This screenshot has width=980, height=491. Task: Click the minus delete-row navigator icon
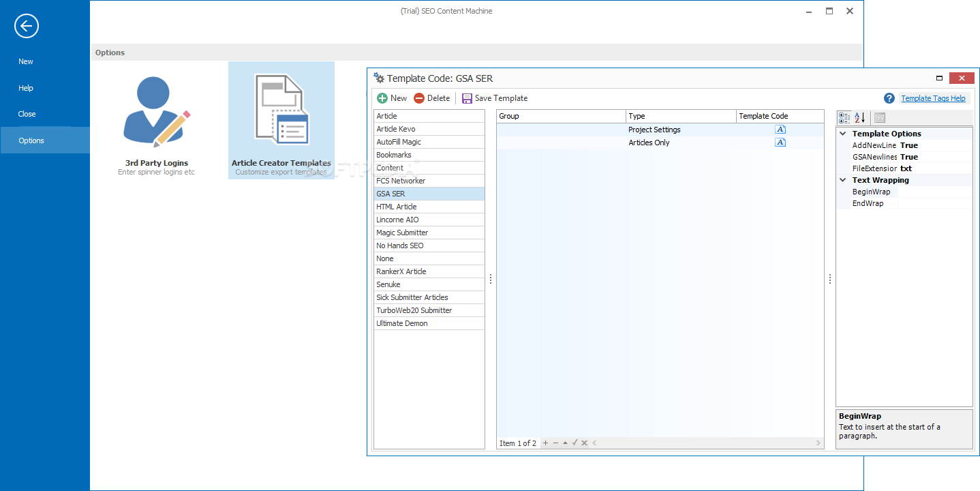click(x=555, y=443)
